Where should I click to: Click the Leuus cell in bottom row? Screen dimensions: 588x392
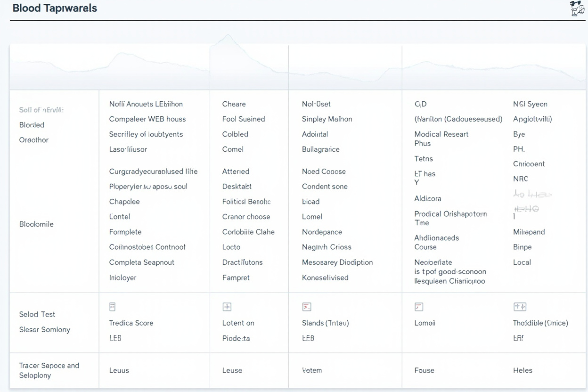tap(119, 370)
